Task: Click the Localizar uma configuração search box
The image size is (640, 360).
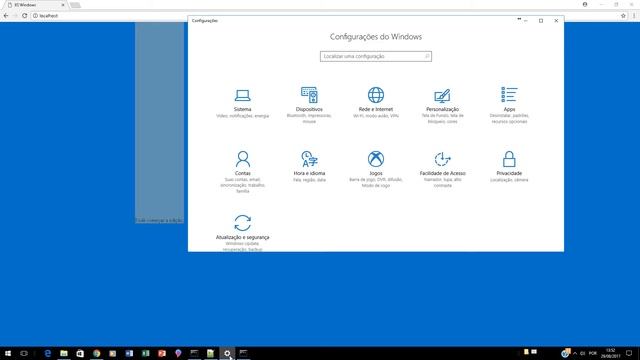Action: click(376, 56)
